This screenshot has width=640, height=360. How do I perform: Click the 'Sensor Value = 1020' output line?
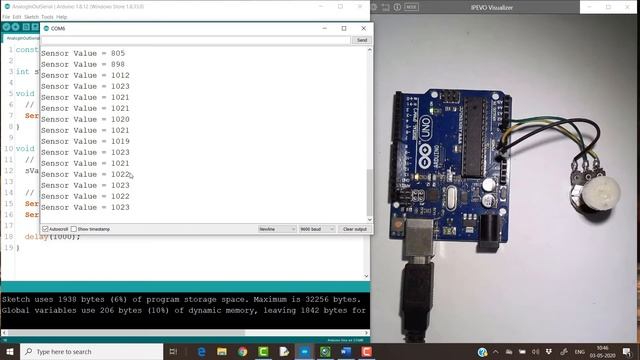coord(85,119)
